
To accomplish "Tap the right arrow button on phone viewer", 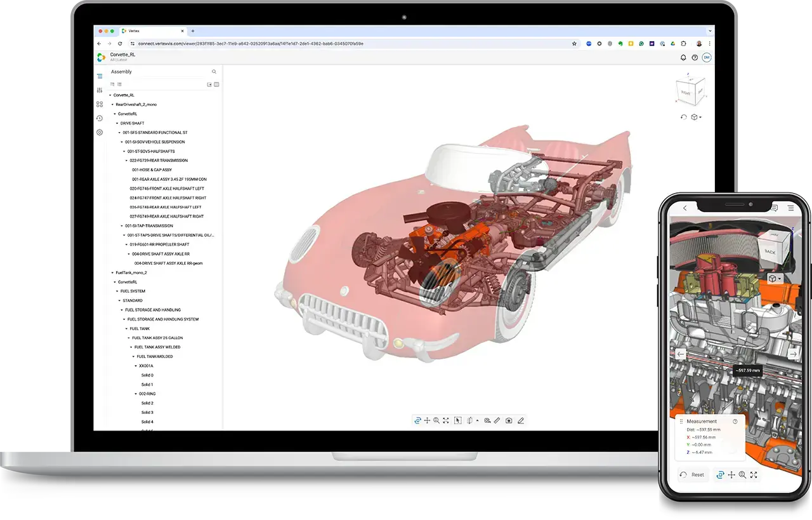I will click(793, 354).
